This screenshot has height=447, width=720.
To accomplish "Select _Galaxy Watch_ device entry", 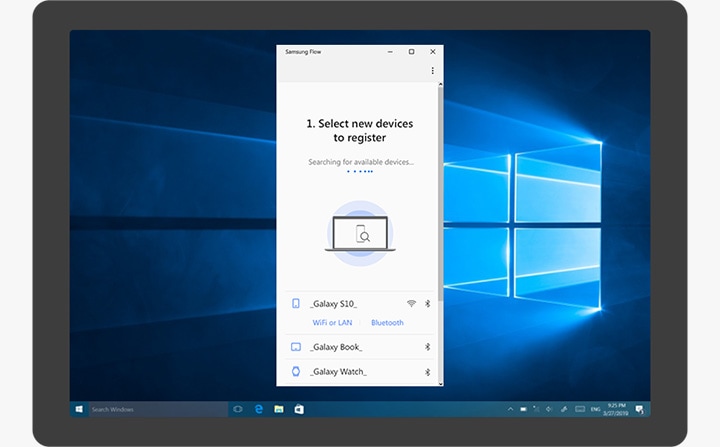I will 338,372.
